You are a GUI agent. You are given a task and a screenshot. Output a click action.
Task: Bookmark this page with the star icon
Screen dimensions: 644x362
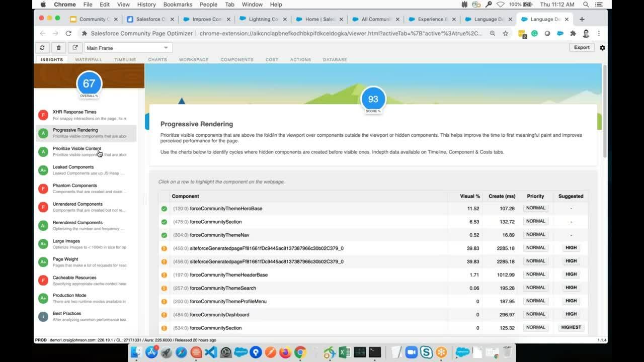[506, 33]
